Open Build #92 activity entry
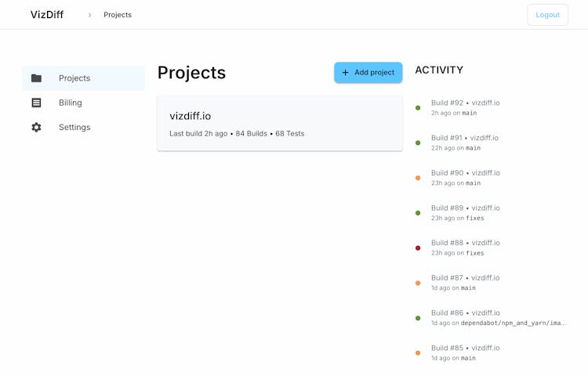 click(x=492, y=107)
